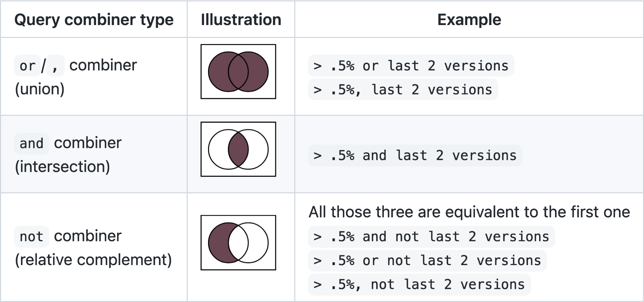Viewport: 644px width, 302px height.
Task: Click the "(intersection)" label text
Action: coord(63,167)
